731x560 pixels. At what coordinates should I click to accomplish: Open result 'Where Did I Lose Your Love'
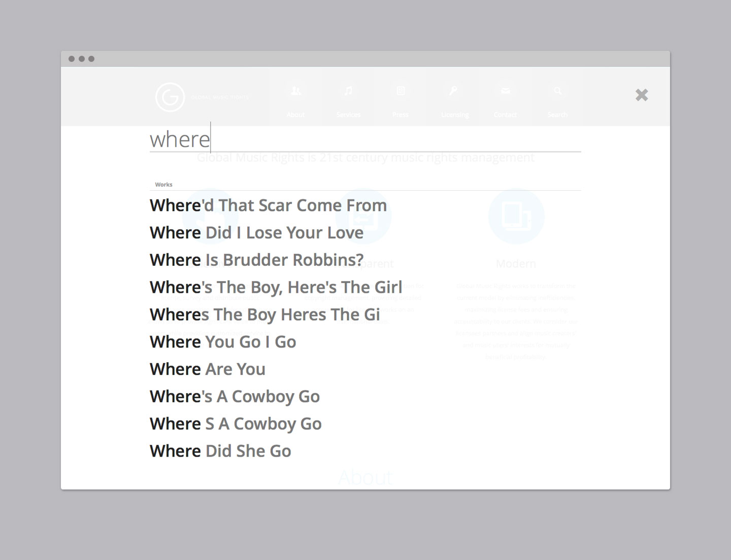[x=256, y=233]
